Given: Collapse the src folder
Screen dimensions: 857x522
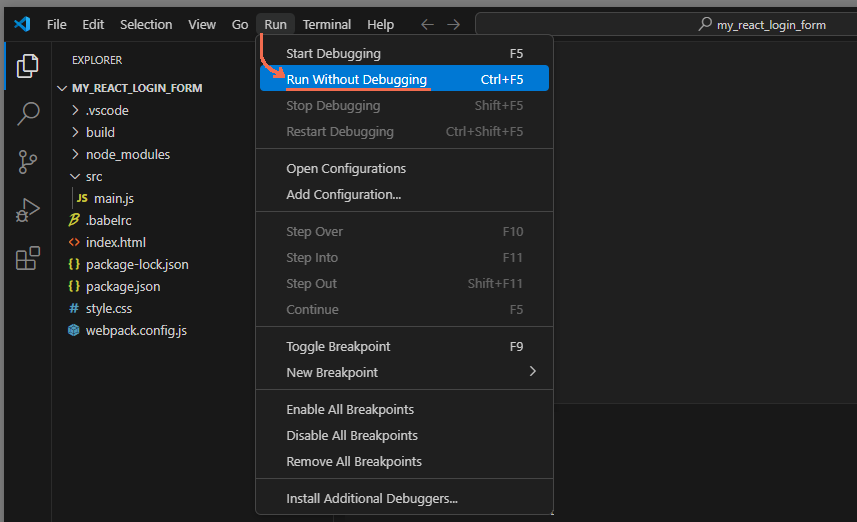Looking at the screenshot, I should [94, 176].
